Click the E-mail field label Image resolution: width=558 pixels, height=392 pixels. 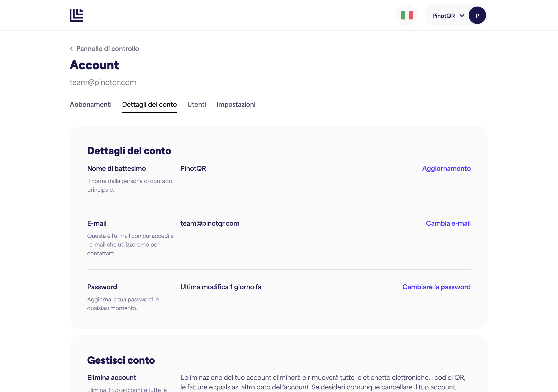click(97, 223)
